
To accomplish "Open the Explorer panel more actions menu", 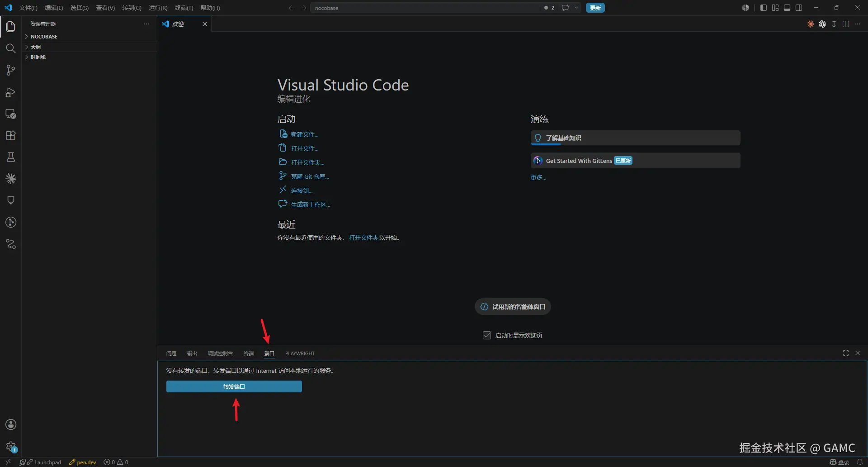I will pyautogui.click(x=146, y=24).
